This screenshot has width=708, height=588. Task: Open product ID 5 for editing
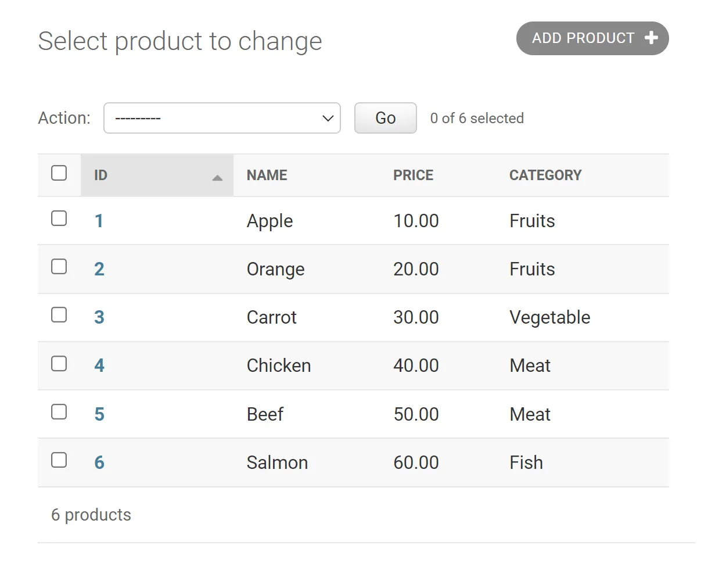pyautogui.click(x=99, y=415)
